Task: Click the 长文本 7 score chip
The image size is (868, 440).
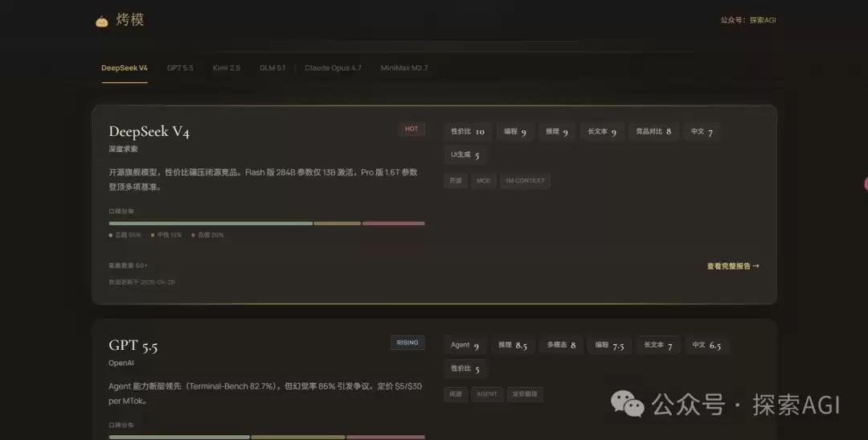Action: pyautogui.click(x=657, y=345)
